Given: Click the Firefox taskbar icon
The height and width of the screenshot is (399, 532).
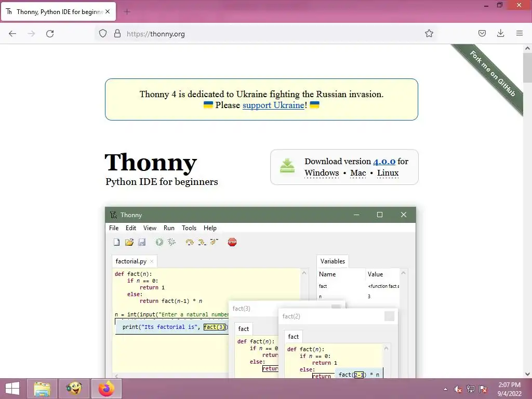Looking at the screenshot, I should click(107, 389).
